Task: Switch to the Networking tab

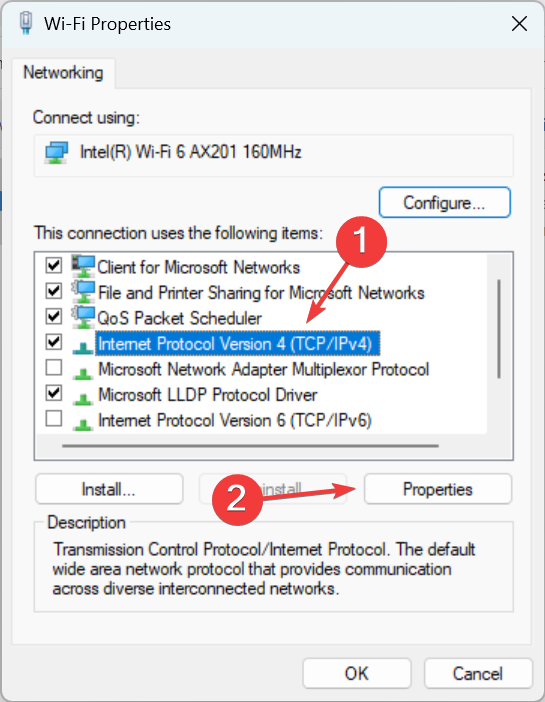Action: [63, 73]
